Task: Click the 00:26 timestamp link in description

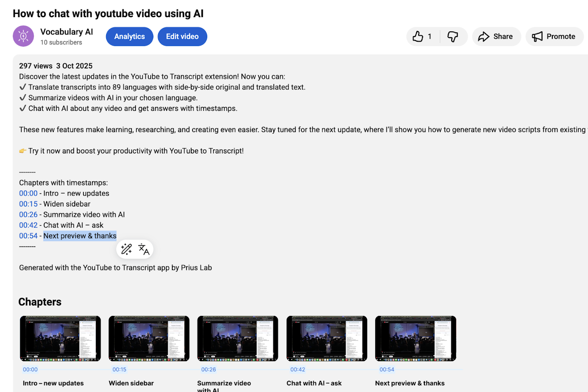Action: tap(28, 214)
